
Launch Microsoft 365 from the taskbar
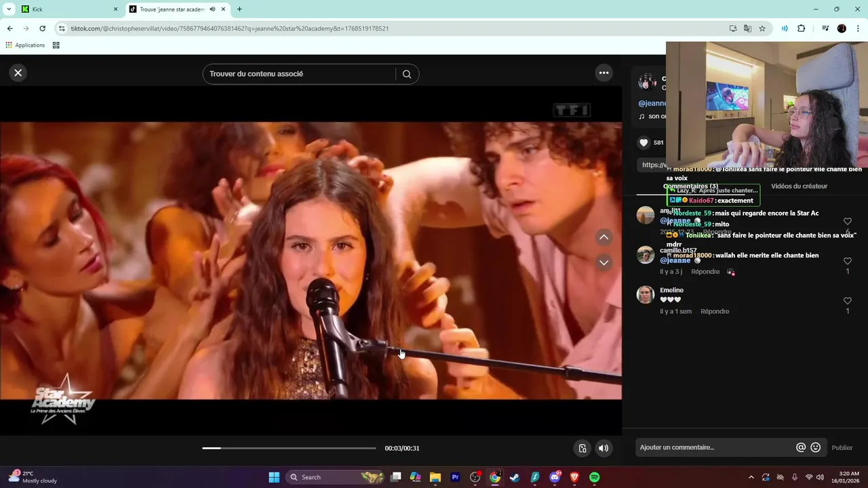(416, 477)
